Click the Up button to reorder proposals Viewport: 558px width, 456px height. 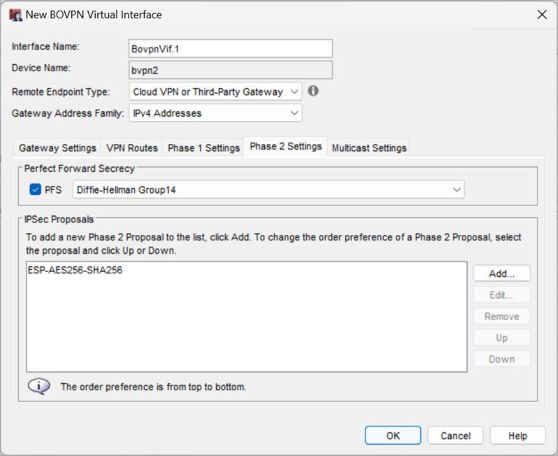pyautogui.click(x=501, y=338)
